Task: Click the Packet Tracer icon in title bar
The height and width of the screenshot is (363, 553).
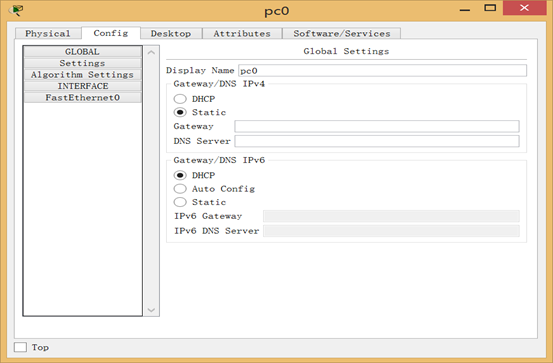Action: pos(16,10)
